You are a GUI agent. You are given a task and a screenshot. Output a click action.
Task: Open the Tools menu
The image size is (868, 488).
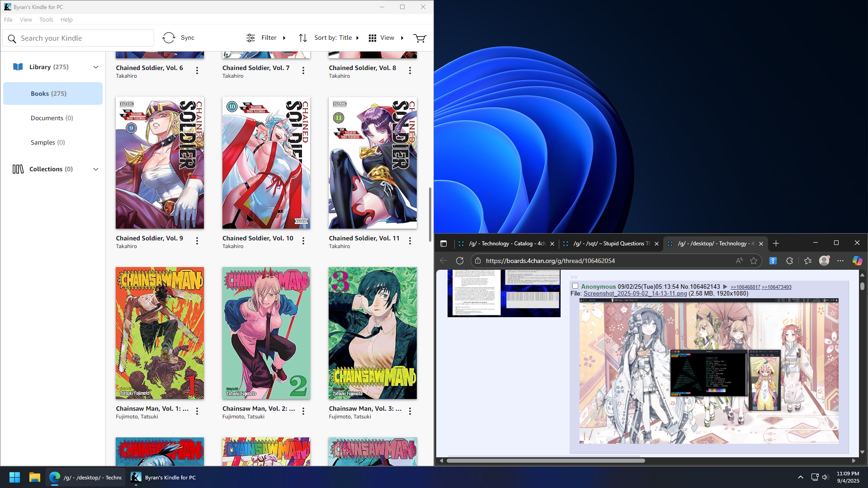click(x=46, y=19)
